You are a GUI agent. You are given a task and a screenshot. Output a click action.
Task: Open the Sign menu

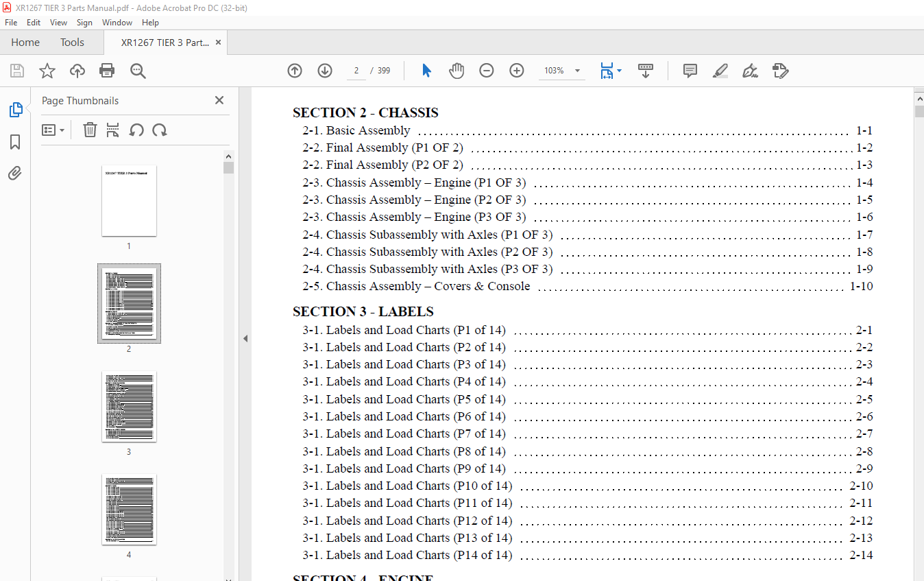click(x=84, y=23)
